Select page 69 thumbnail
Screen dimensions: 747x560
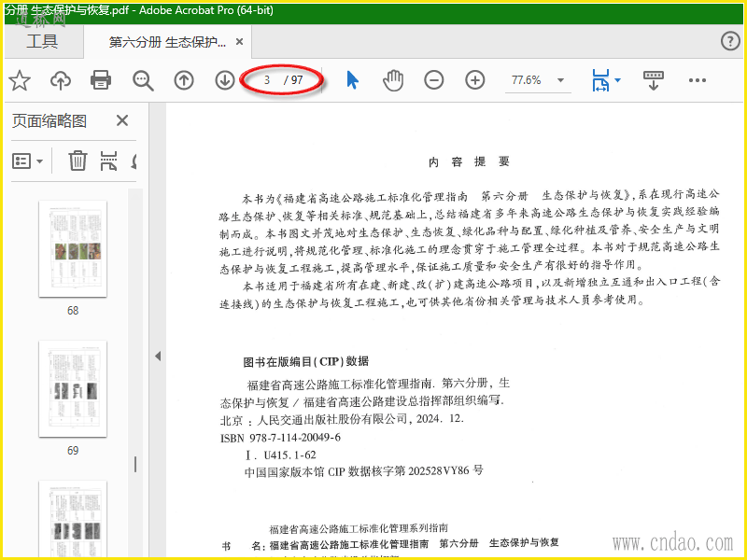73,388
